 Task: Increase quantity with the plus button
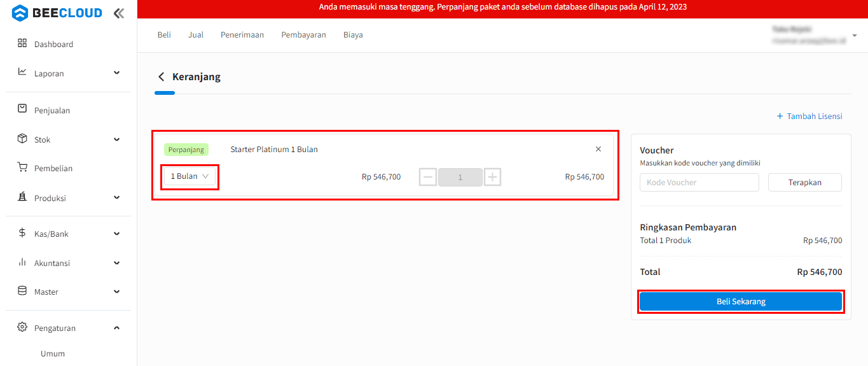coord(492,177)
